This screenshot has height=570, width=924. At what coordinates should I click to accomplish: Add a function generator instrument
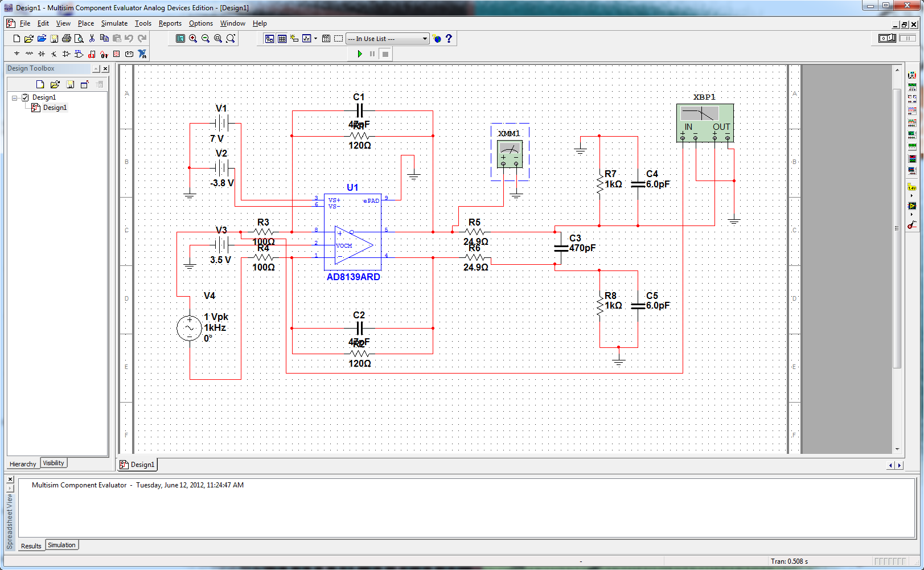pyautogui.click(x=912, y=87)
